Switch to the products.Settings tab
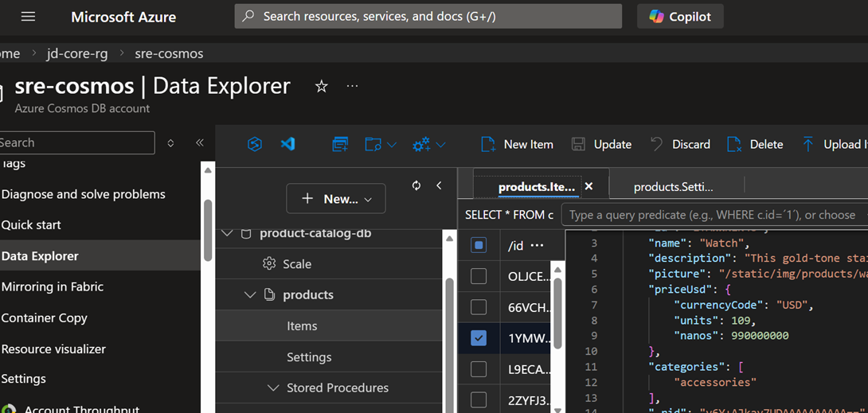 (673, 188)
